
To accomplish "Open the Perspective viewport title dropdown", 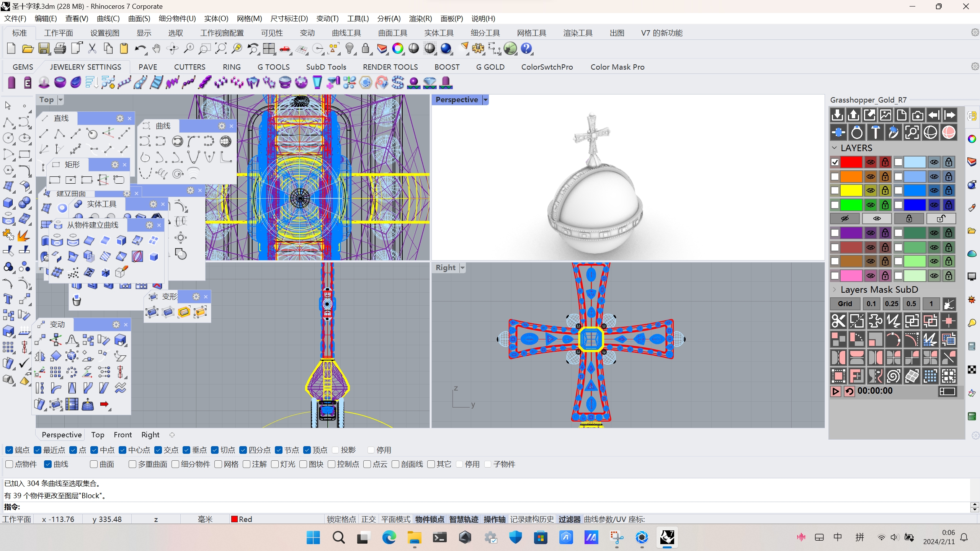I will click(485, 99).
